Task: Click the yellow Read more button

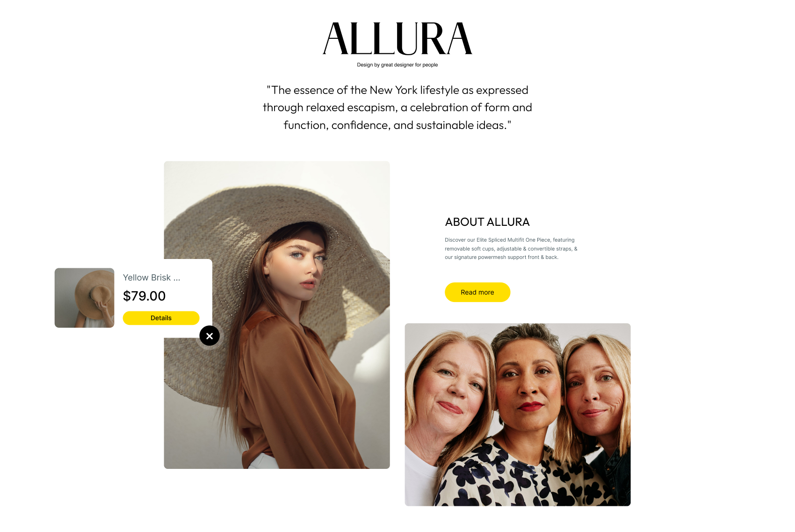Action: click(477, 292)
